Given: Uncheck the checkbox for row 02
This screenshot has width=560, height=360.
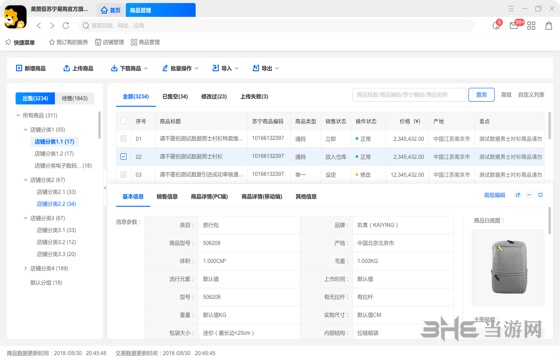Looking at the screenshot, I should click(124, 156).
